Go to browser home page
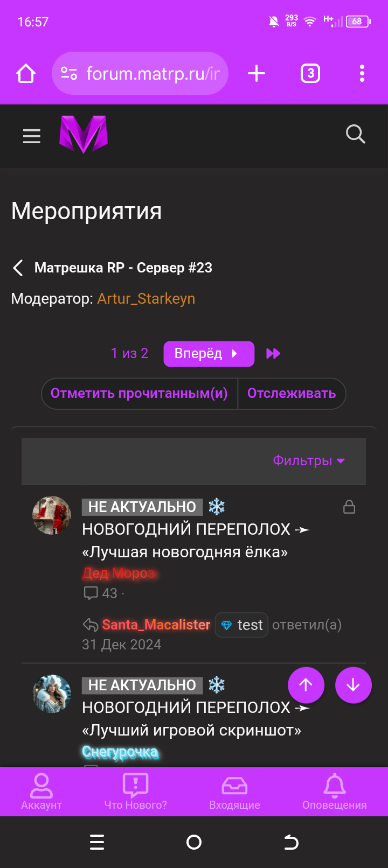 [26, 73]
